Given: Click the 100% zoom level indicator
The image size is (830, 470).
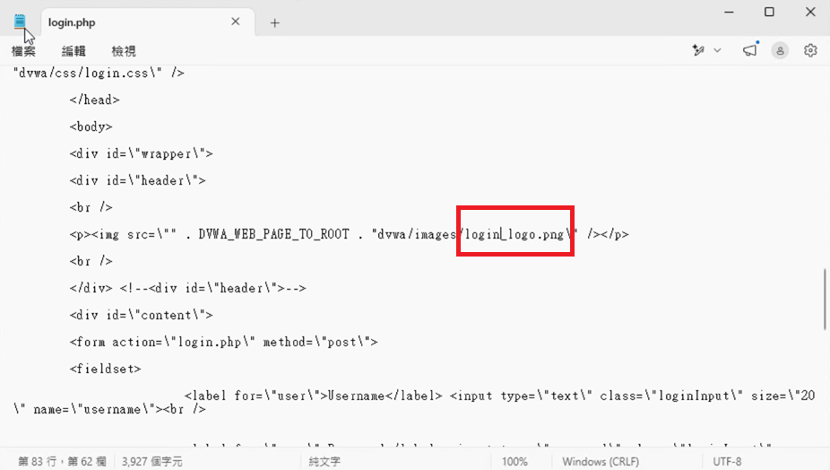Looking at the screenshot, I should point(515,462).
